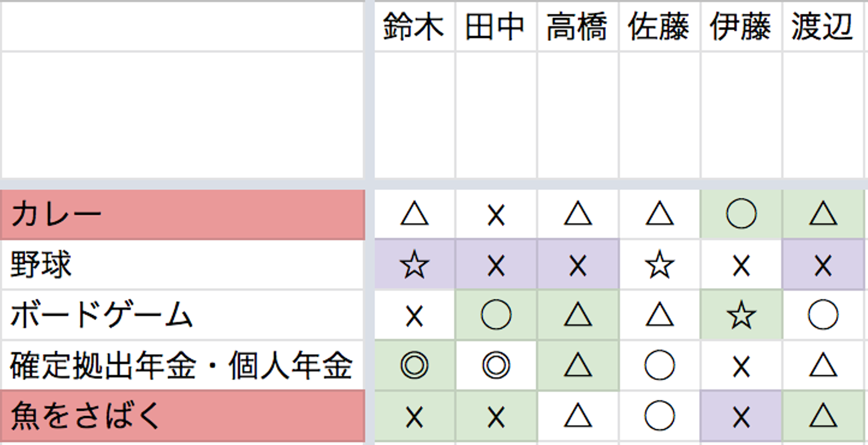868x445 pixels.
Task: Click the 佐藤 header cell
Action: 659,28
